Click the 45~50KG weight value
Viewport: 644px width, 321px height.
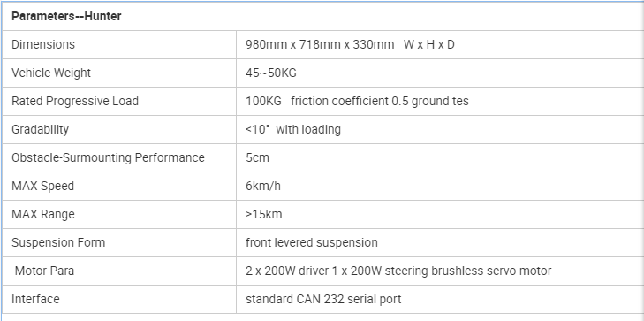pos(271,73)
